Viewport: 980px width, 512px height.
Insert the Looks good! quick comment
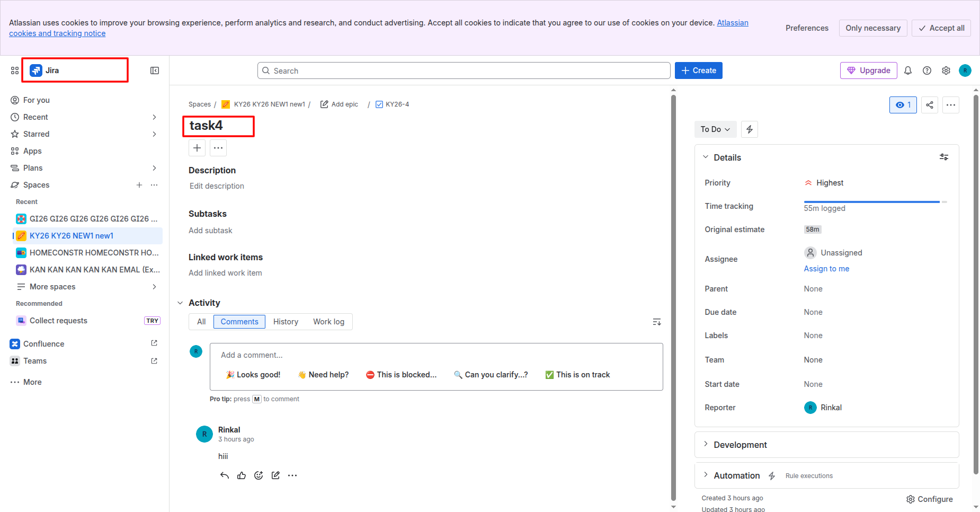point(253,375)
